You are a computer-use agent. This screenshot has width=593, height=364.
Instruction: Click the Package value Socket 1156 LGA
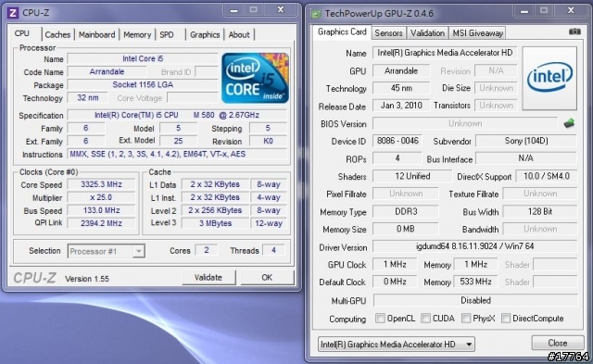[143, 84]
